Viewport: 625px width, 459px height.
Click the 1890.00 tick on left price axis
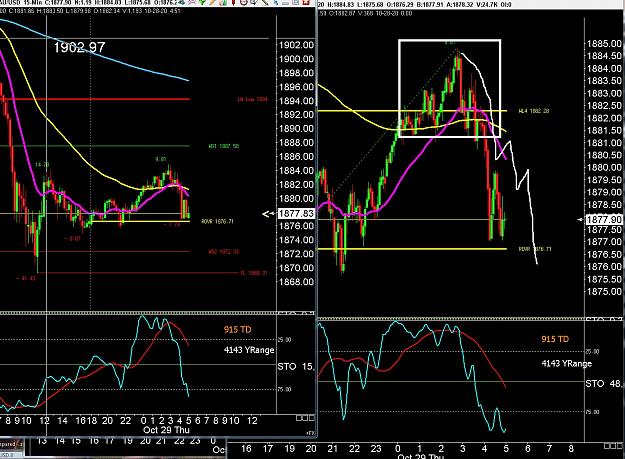(296, 129)
